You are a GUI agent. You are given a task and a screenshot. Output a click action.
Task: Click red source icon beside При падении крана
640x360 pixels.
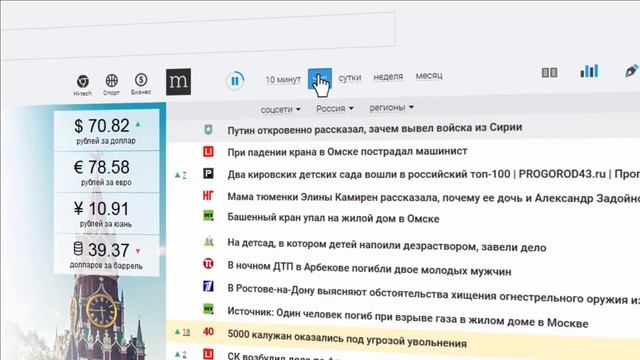[x=208, y=152]
